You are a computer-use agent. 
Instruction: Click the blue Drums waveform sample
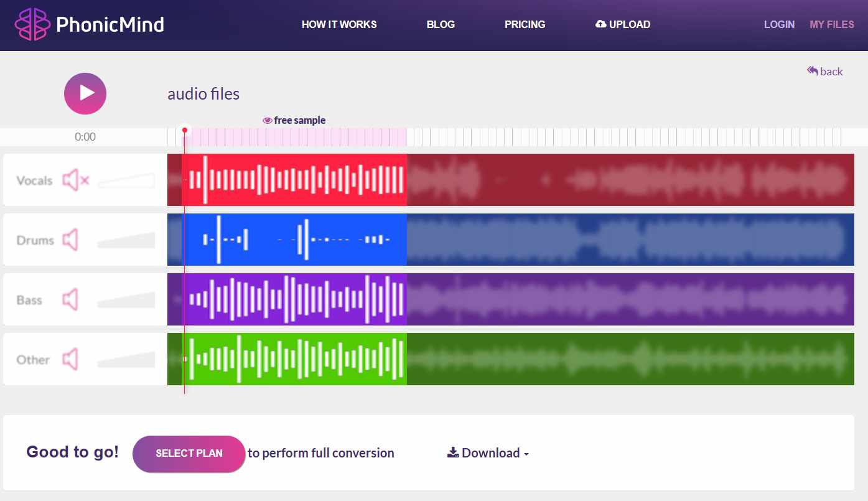coord(294,240)
